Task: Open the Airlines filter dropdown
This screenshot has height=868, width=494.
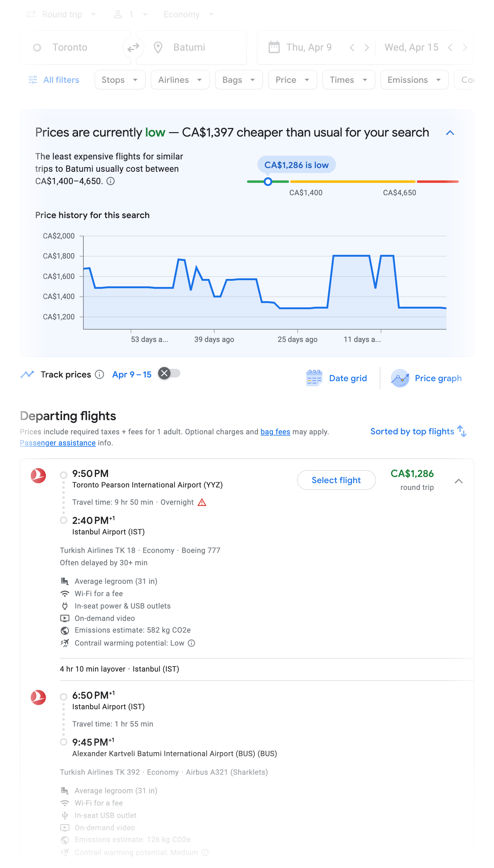Action: coord(180,80)
